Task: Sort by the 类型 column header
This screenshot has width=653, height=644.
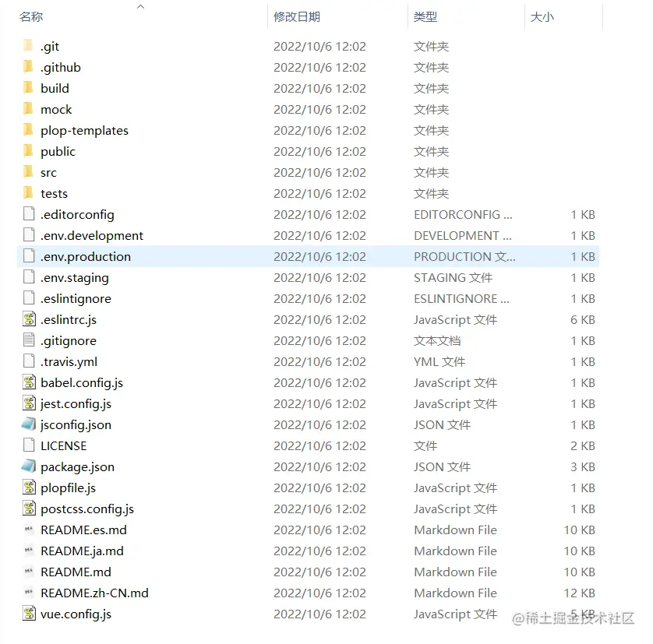Action: (x=425, y=16)
